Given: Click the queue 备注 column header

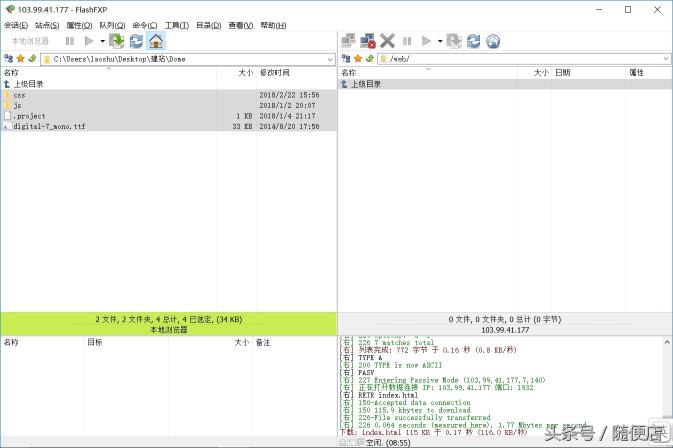Looking at the screenshot, I should tap(294, 342).
